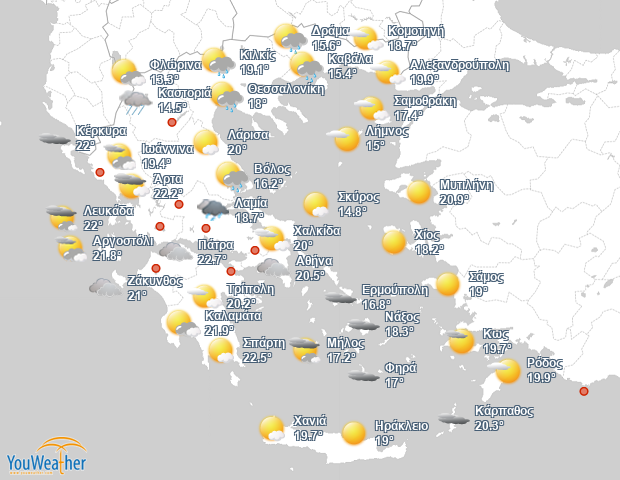The image size is (620, 480).
Task: Click the red marker below Καστοριά label
Action: [x=172, y=122]
